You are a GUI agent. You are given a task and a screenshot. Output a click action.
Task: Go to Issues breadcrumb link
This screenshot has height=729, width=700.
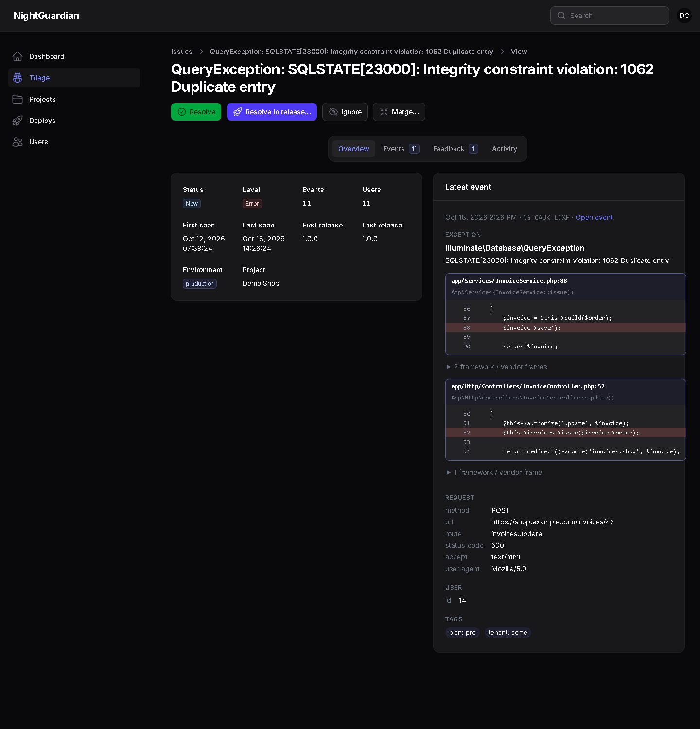tap(182, 52)
